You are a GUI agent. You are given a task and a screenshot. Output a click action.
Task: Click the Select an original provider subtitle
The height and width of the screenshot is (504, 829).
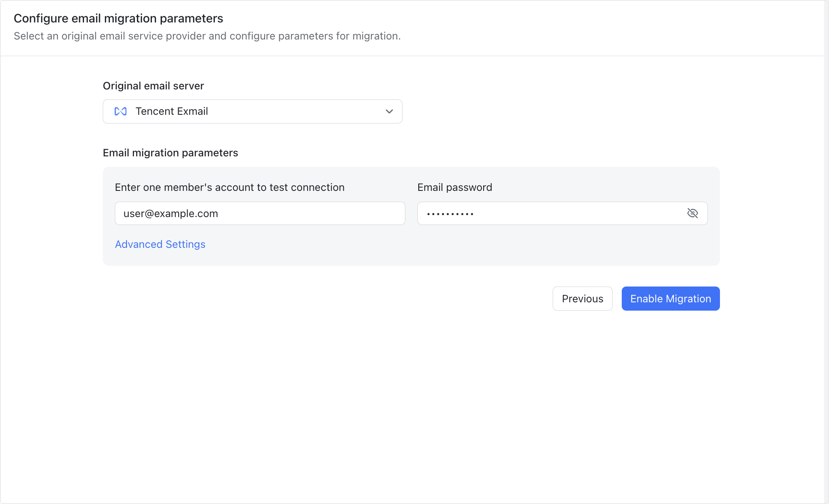(x=207, y=36)
